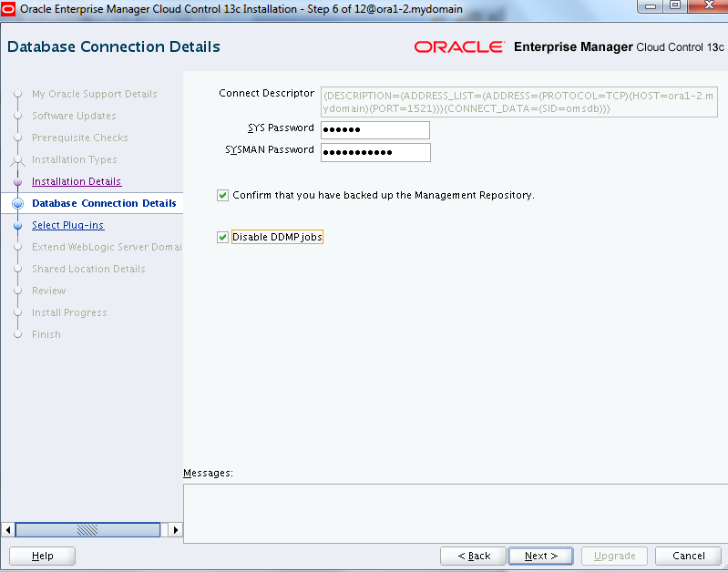Open Help for this installer page

(x=42, y=556)
